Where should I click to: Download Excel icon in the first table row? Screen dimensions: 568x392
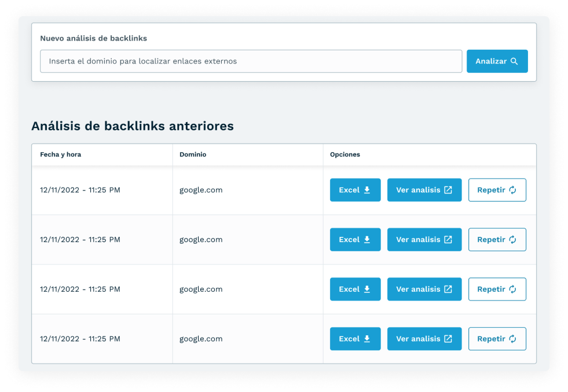tap(367, 190)
